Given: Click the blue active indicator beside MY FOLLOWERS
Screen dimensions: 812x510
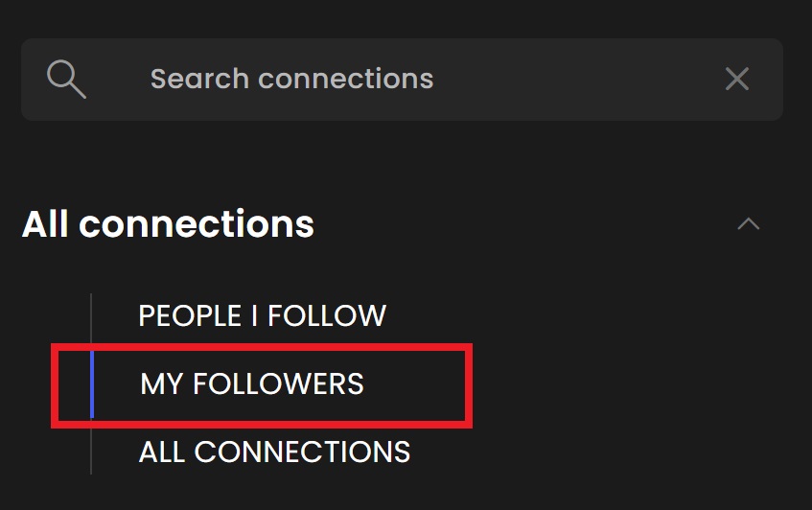Looking at the screenshot, I should point(92,384).
